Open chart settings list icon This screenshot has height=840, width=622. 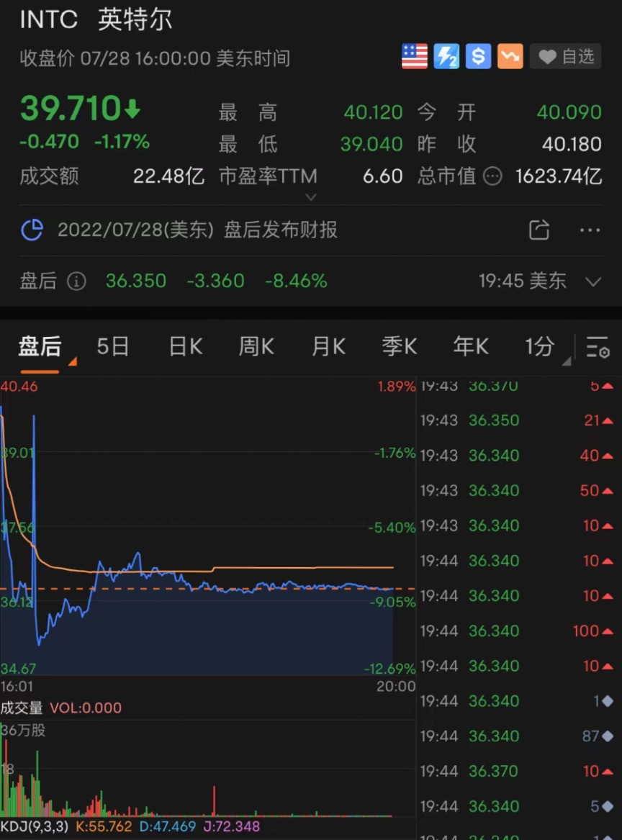pyautogui.click(x=598, y=347)
